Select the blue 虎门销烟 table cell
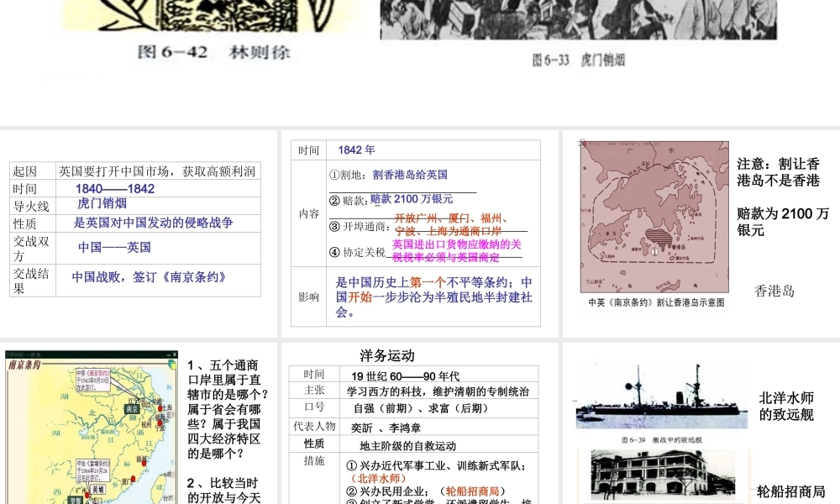Viewport: 840px width, 504px height. tap(102, 203)
